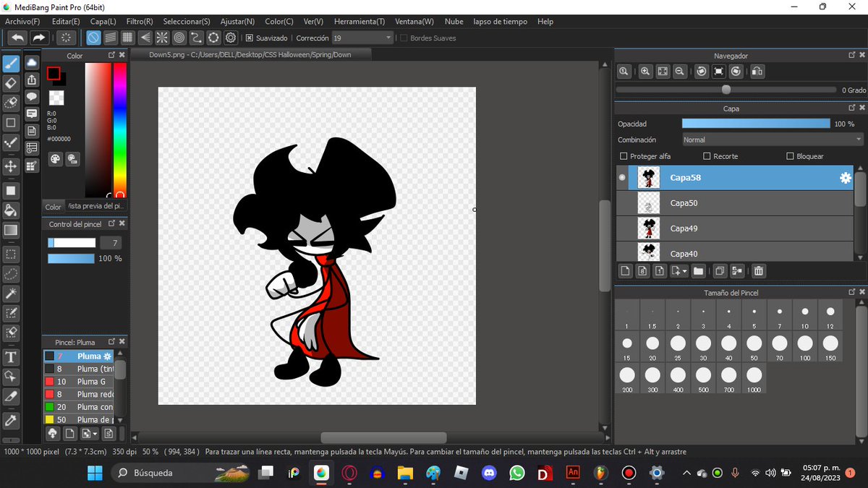Toggle the Bordes Suaves checkbox

[404, 38]
